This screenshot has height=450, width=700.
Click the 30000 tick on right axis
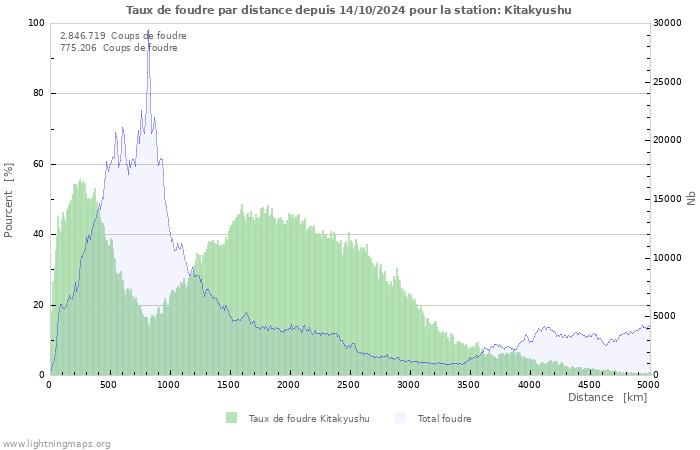669,23
